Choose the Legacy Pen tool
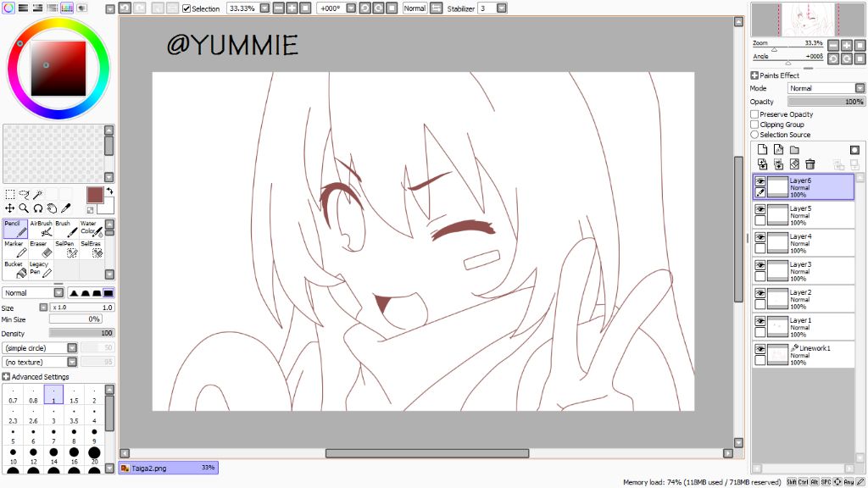 [x=41, y=269]
